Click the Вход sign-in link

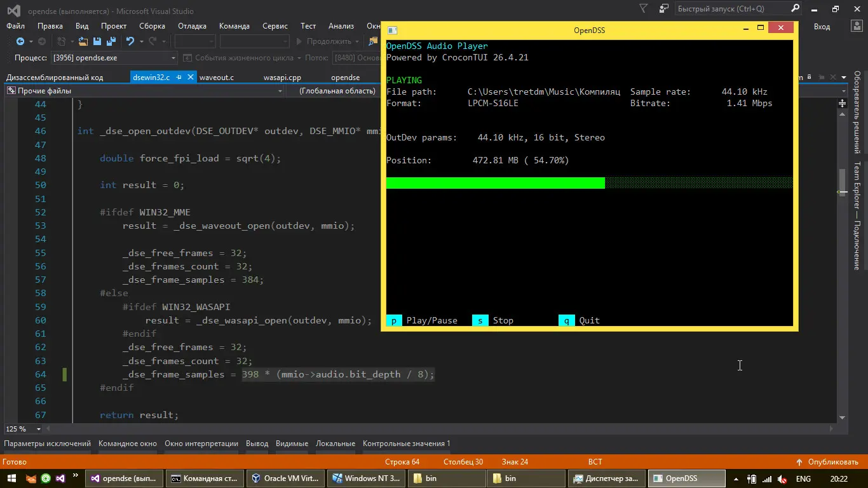click(x=822, y=27)
